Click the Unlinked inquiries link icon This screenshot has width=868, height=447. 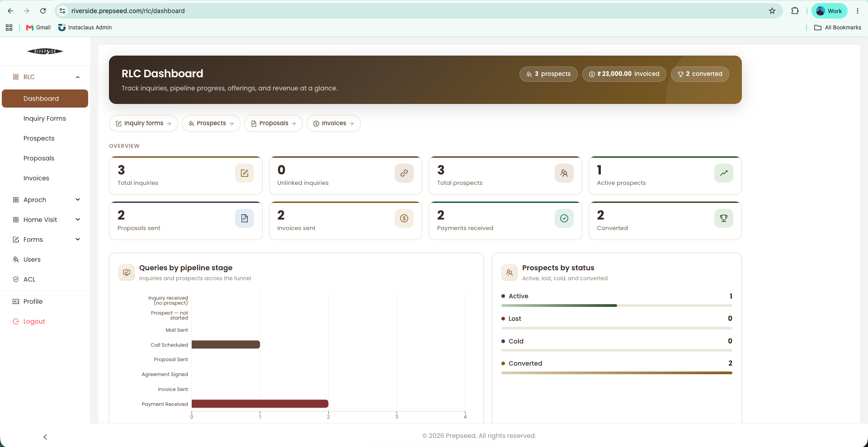coord(404,173)
